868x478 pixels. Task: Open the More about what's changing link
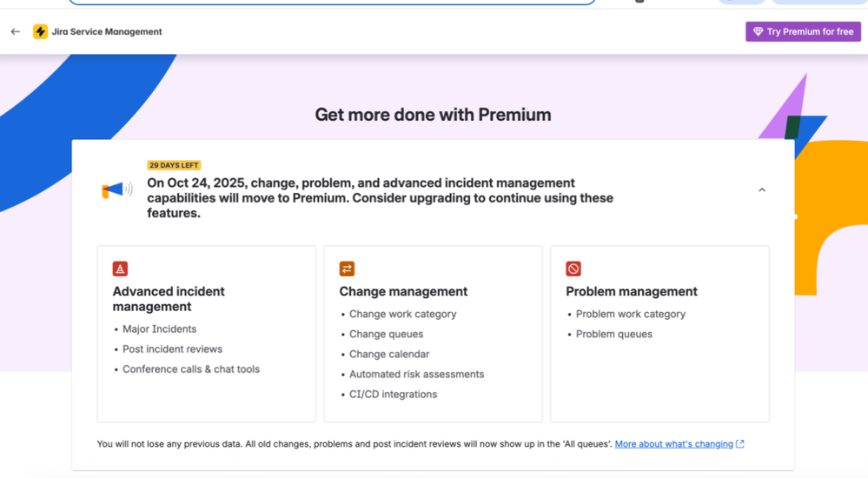tap(673, 444)
